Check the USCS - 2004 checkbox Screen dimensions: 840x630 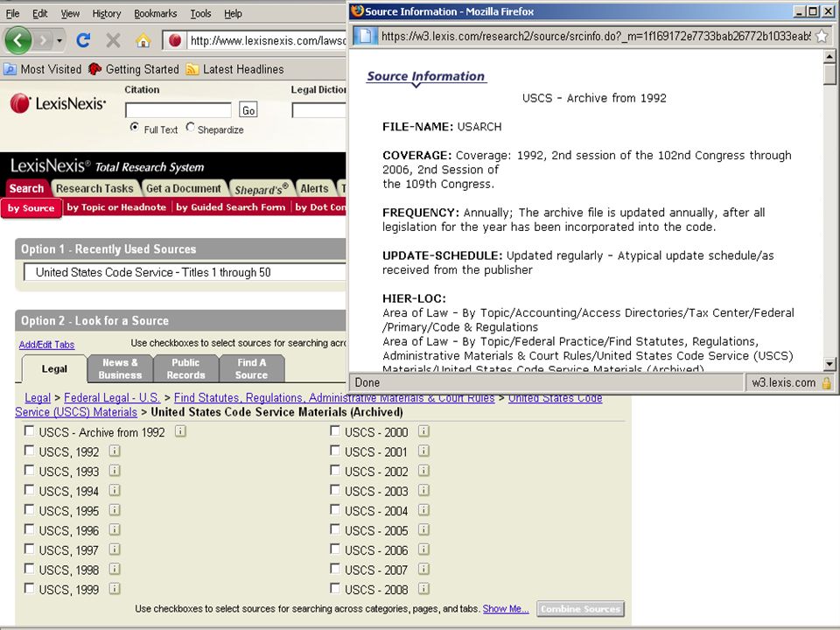tap(335, 509)
